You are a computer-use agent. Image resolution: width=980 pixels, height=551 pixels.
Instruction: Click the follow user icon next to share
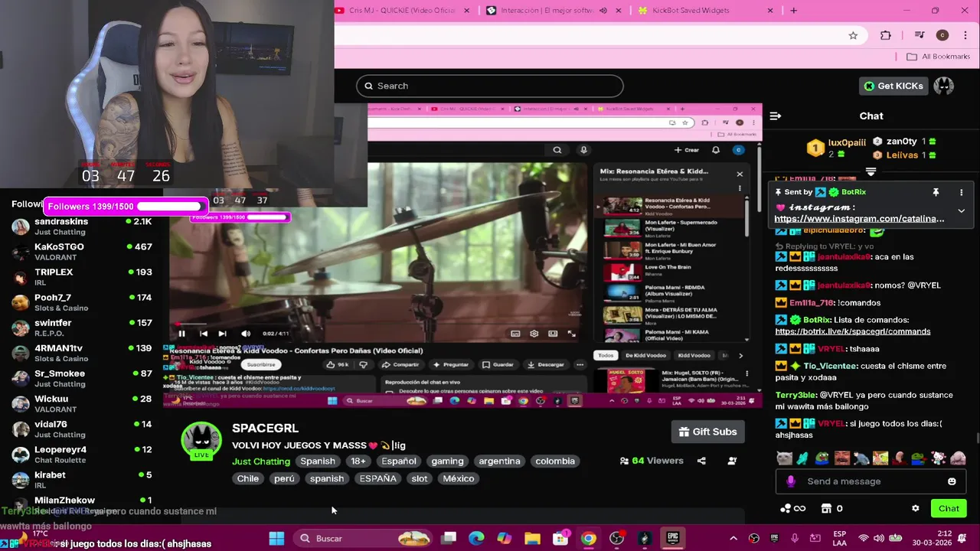(x=732, y=461)
